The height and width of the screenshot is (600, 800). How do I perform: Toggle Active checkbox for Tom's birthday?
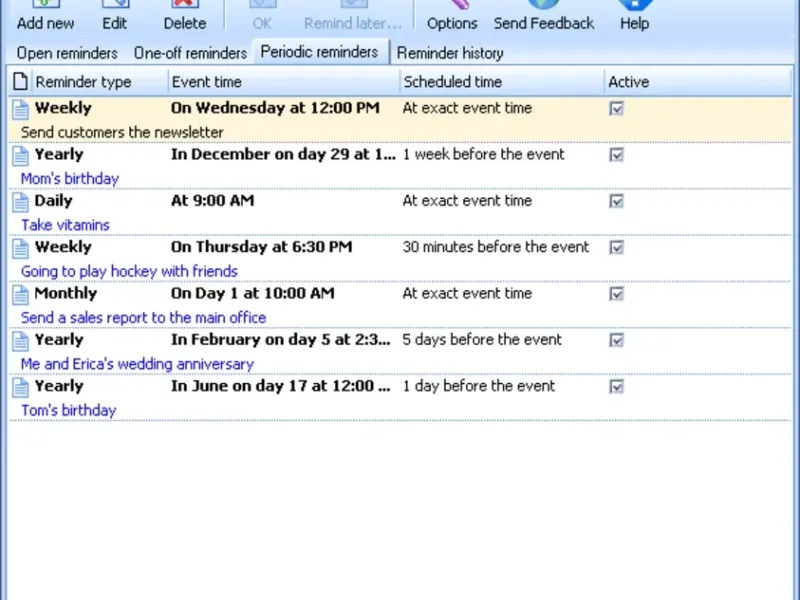coord(616,387)
